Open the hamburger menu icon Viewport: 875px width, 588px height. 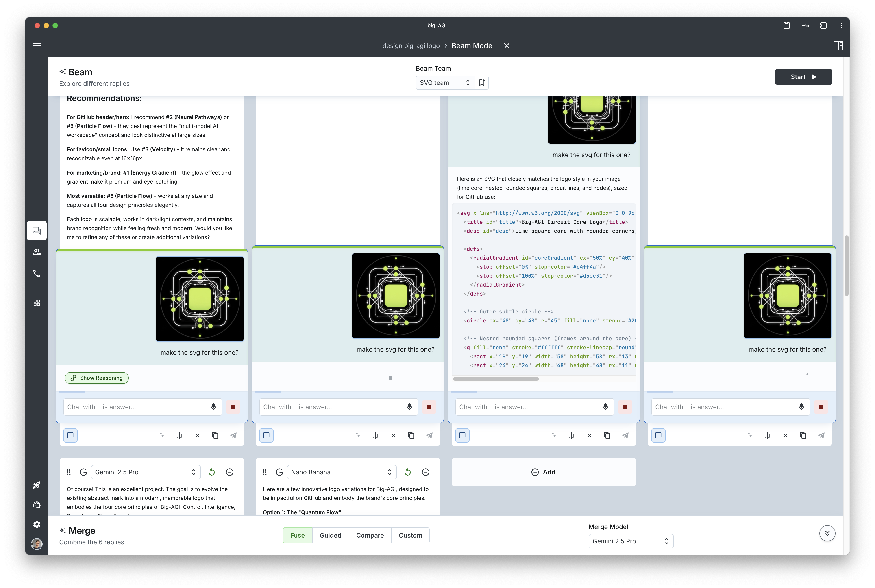(37, 46)
